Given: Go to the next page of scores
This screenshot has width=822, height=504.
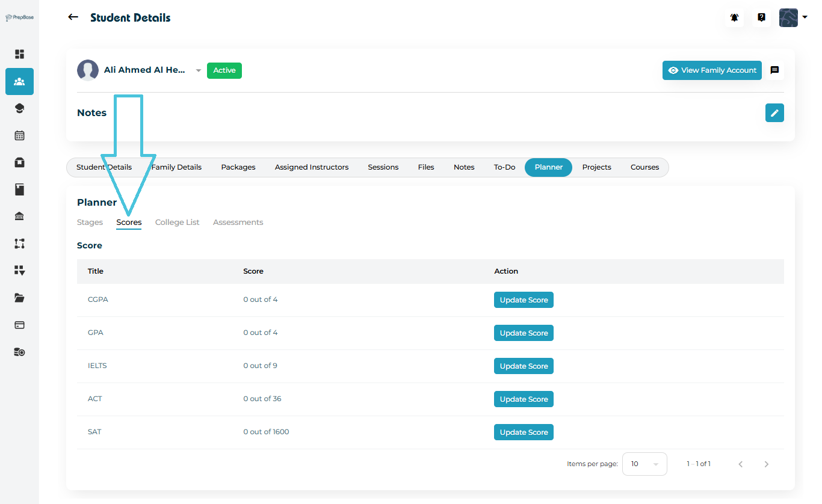Looking at the screenshot, I should (766, 464).
